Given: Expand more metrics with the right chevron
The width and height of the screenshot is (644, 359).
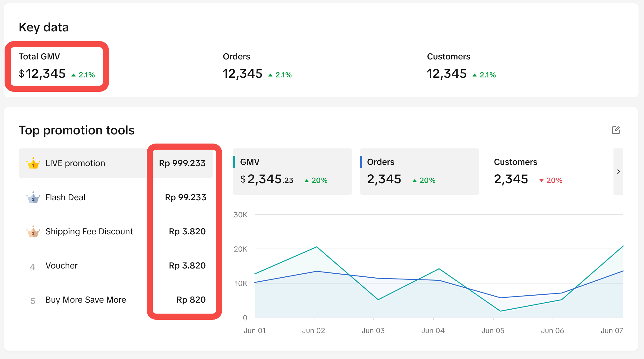Looking at the screenshot, I should click(618, 172).
